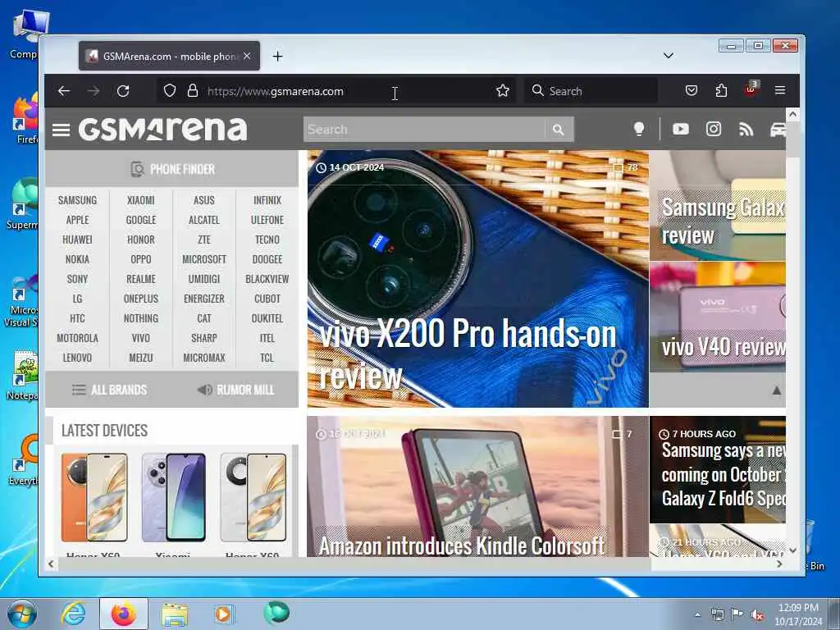The width and height of the screenshot is (840, 630).
Task: Click horizontal scrollbar left arrow
Action: click(51, 564)
